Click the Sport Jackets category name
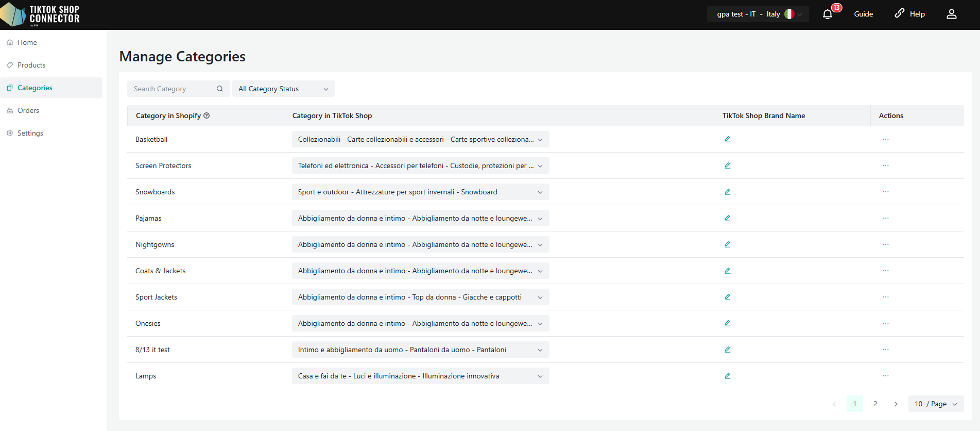Viewport: 980px width, 431px height. click(156, 297)
